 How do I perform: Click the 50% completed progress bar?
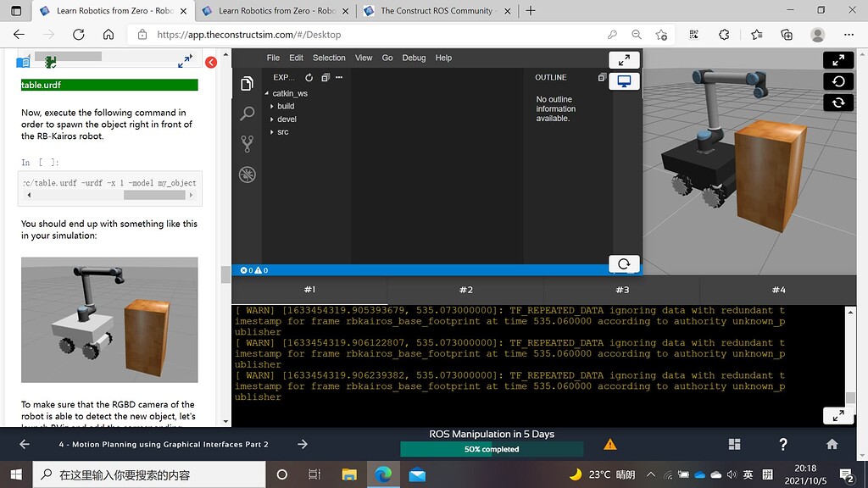pos(492,449)
